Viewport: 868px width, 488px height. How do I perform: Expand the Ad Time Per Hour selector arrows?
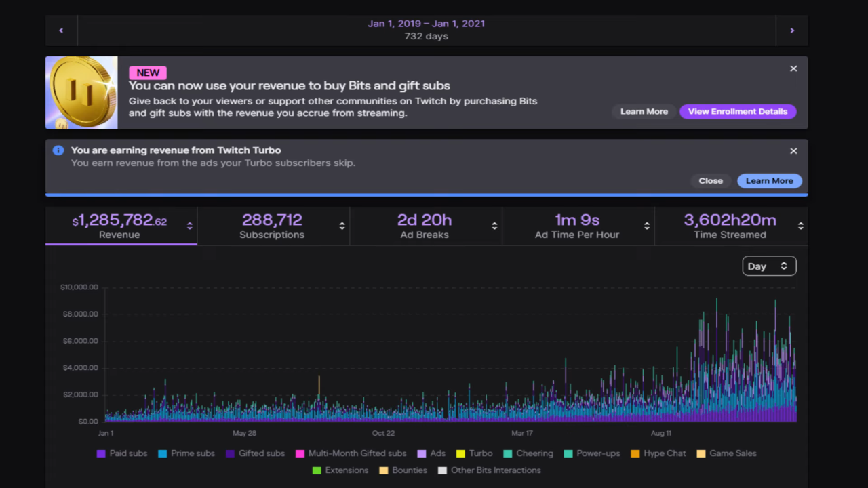pos(647,226)
